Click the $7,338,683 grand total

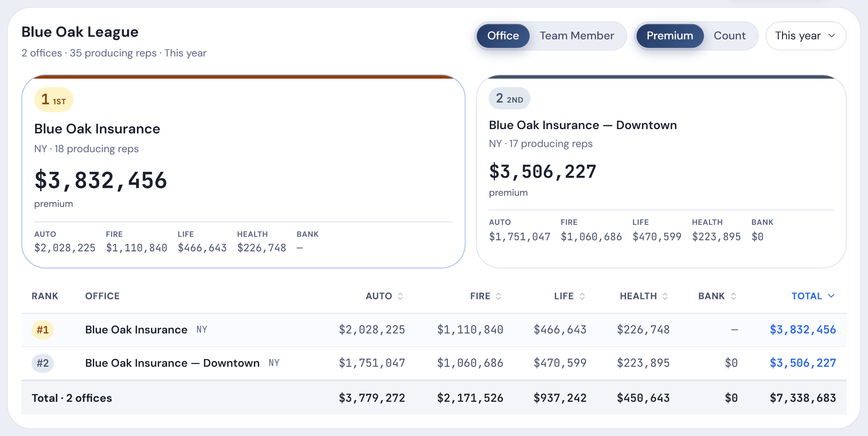[x=803, y=398]
